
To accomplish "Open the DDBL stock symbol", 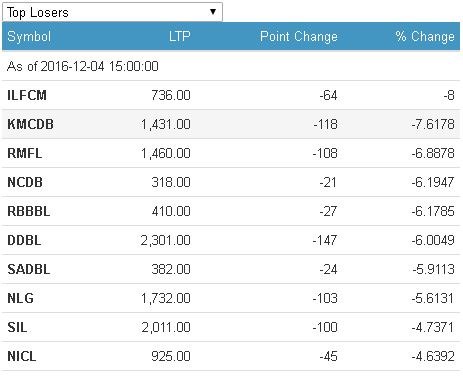I will [24, 240].
